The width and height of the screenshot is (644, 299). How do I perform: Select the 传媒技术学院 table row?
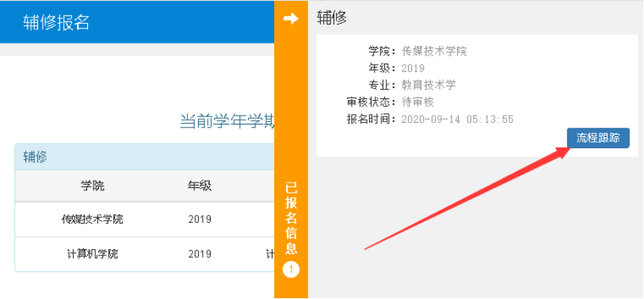[x=145, y=219]
